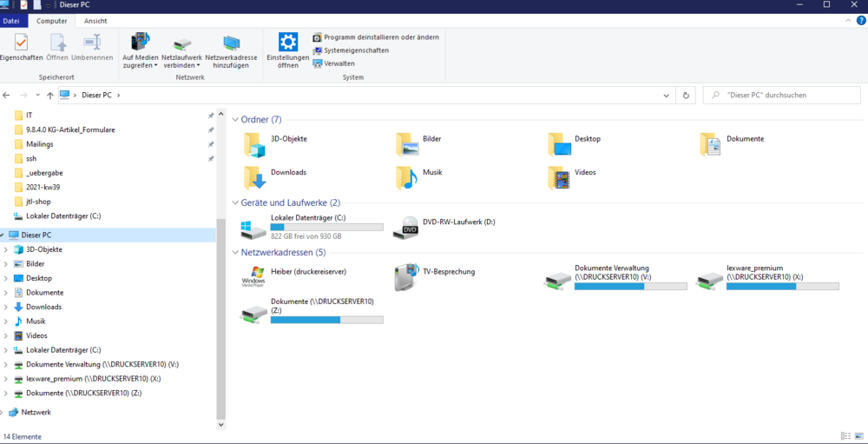Open the Datei menu
868x444 pixels.
(11, 20)
